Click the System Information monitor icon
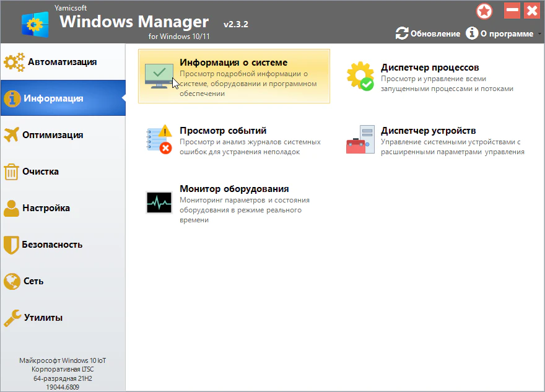 159,76
